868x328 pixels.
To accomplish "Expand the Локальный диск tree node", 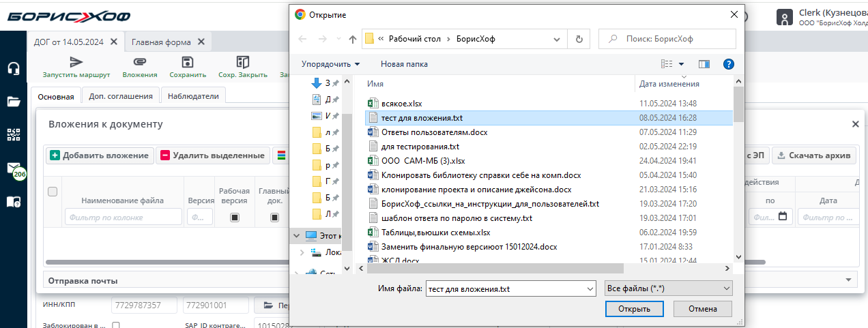I will [x=302, y=253].
